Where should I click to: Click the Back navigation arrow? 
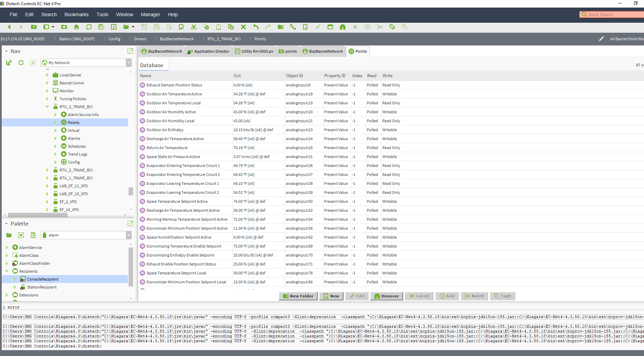[x=9, y=27]
